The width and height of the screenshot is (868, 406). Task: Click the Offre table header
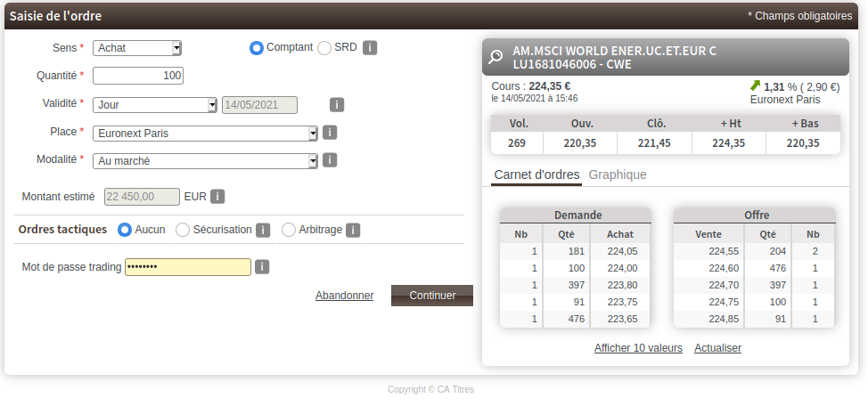coord(755,215)
